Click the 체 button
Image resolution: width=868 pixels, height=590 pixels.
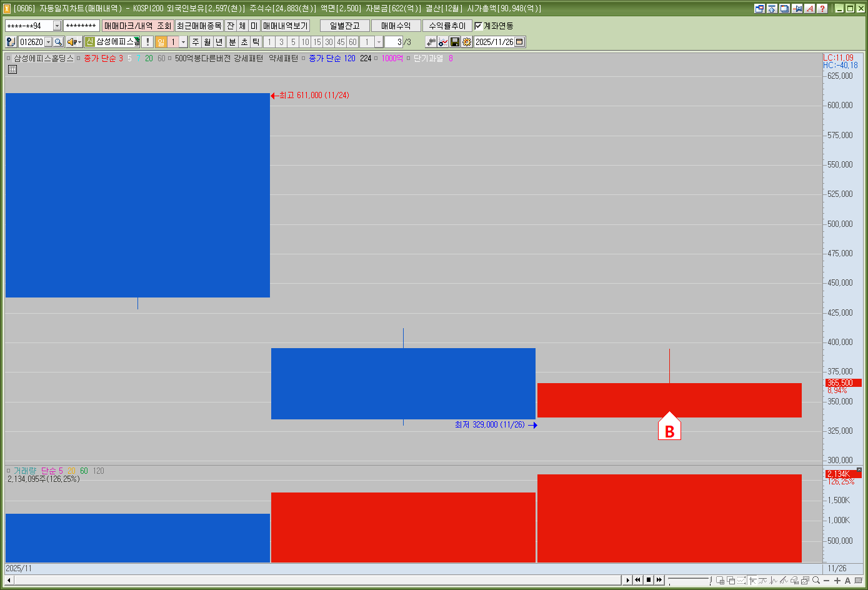(242, 26)
